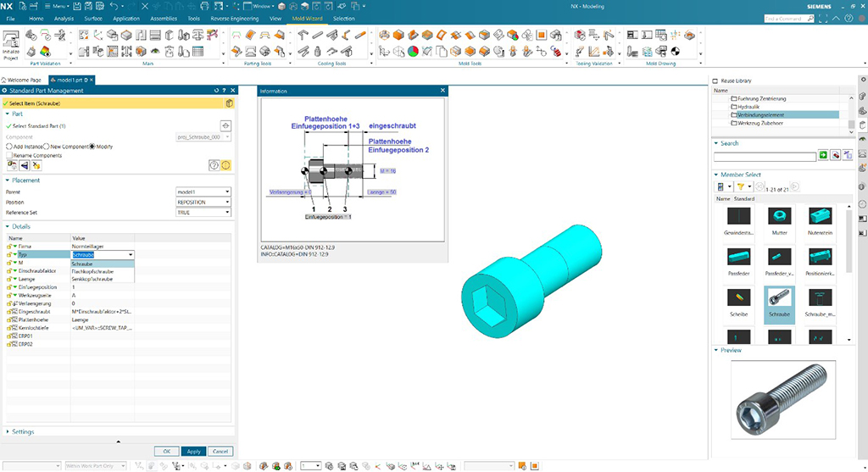Collapse the Details section

tap(8, 227)
